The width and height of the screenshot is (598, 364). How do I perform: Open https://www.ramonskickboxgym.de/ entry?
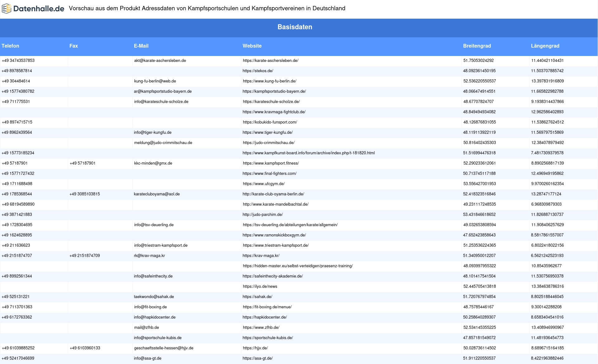(274, 235)
